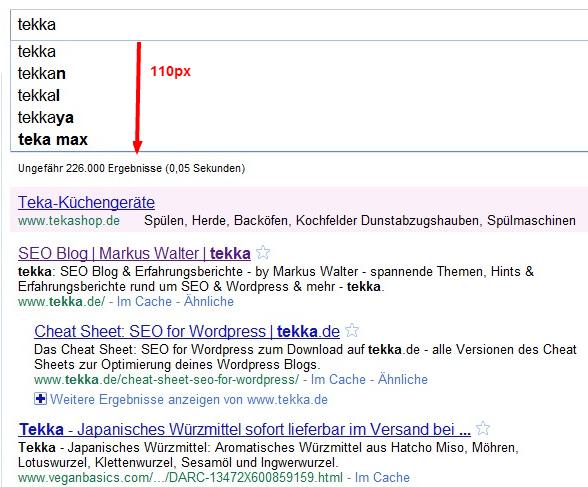This screenshot has height=487, width=588.
Task: Click the www.tekka.de/ green URL
Action: [62, 301]
